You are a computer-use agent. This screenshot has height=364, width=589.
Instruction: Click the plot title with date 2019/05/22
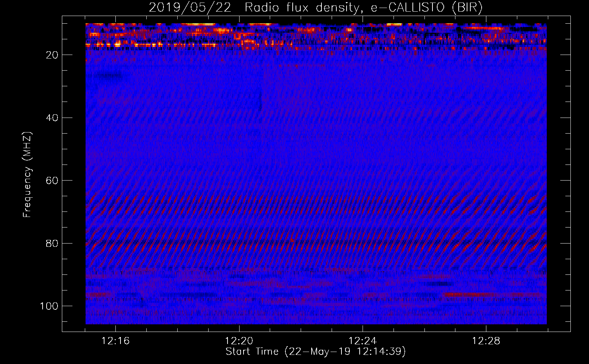pos(316,8)
